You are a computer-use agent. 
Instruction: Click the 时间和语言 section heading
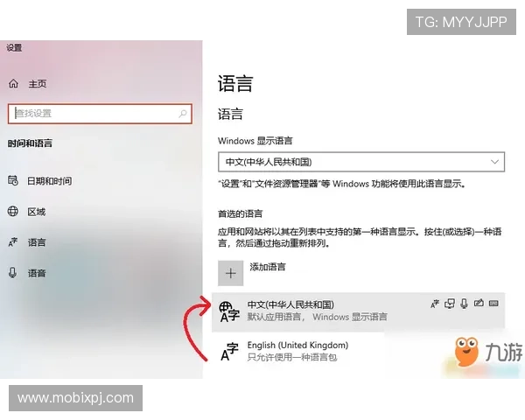click(30, 143)
